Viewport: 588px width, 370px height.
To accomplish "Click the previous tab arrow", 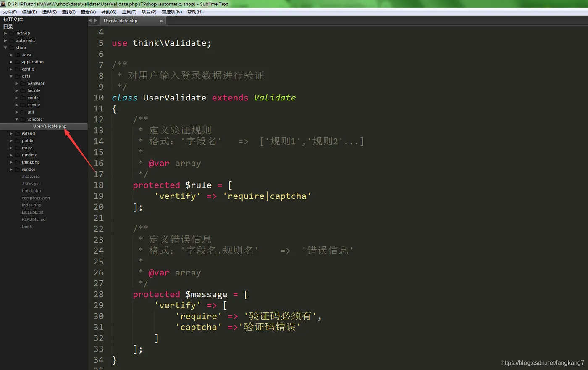I will (90, 21).
